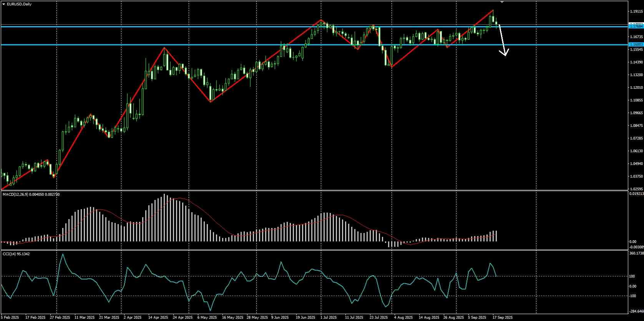Click the 1.16003 blue price tag
Viewport: 644px width, 321px height.
click(x=636, y=45)
